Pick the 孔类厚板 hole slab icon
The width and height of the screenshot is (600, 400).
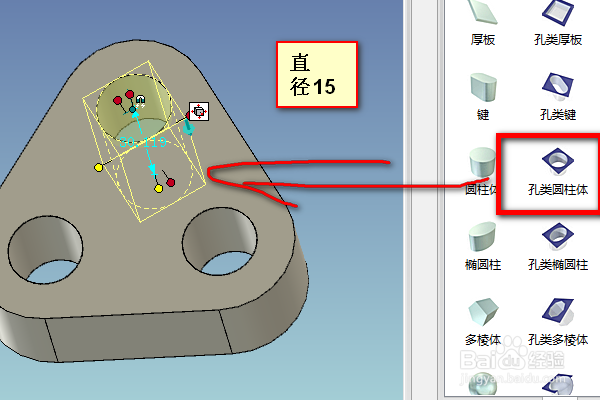(558, 11)
